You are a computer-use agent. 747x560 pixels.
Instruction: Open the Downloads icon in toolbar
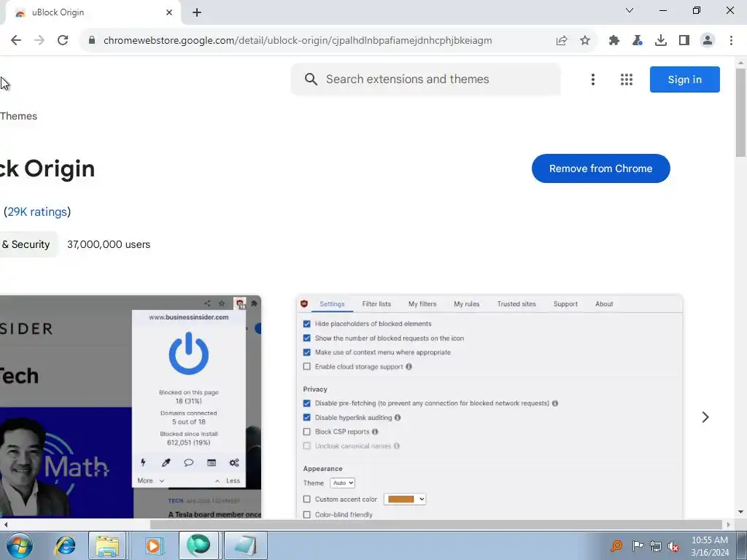tap(660, 41)
